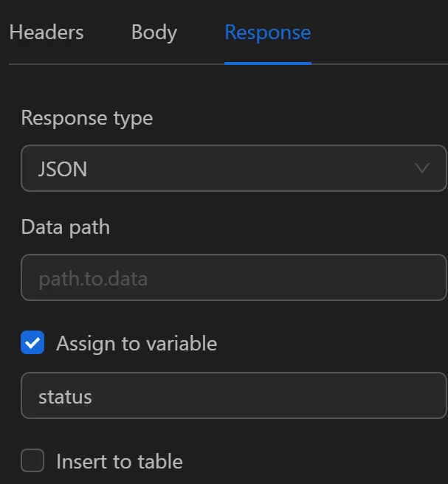448x484 pixels.
Task: Click the JSON value text in the combo box
Action: 63,169
